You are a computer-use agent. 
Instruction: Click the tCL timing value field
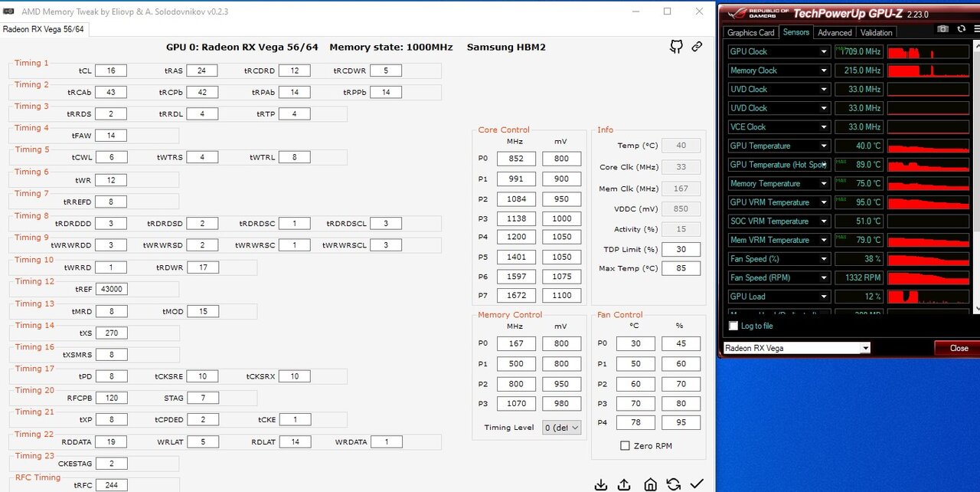pyautogui.click(x=111, y=71)
